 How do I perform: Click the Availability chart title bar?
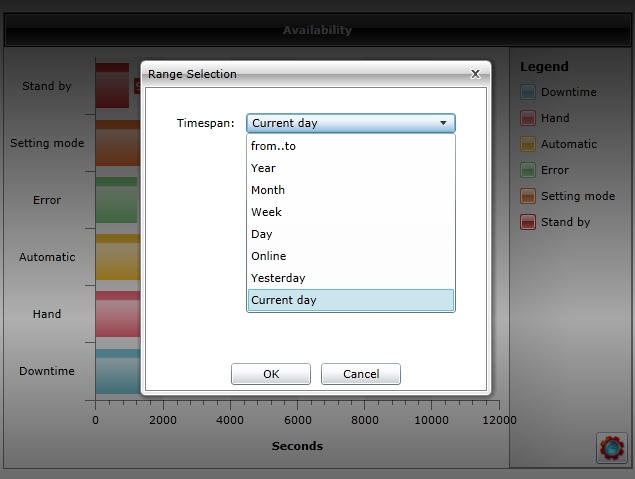[317, 30]
